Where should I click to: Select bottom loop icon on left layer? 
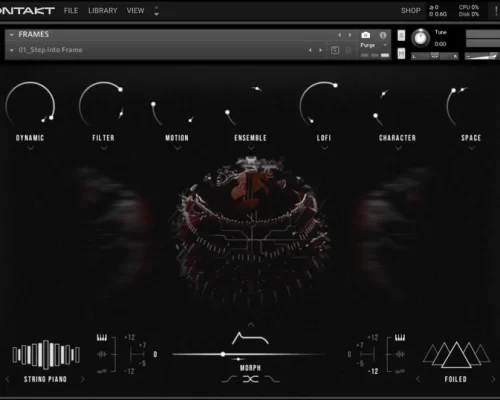pyautogui.click(x=102, y=371)
